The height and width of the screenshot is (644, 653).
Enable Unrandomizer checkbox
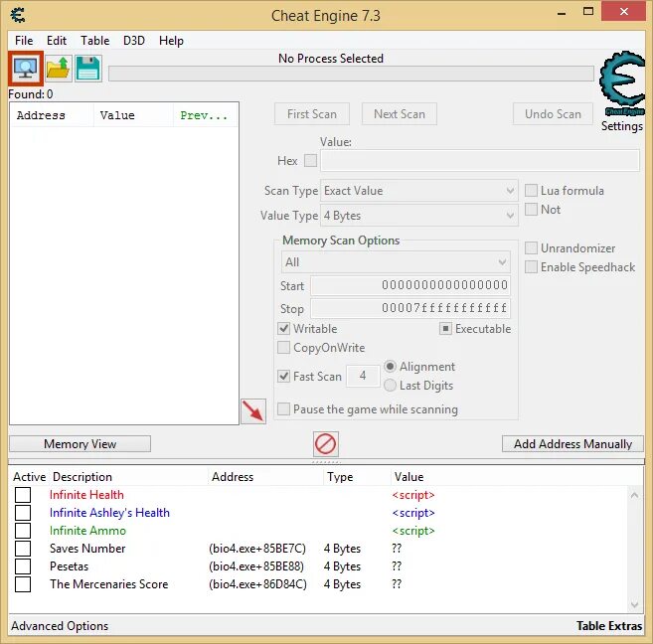tap(531, 248)
